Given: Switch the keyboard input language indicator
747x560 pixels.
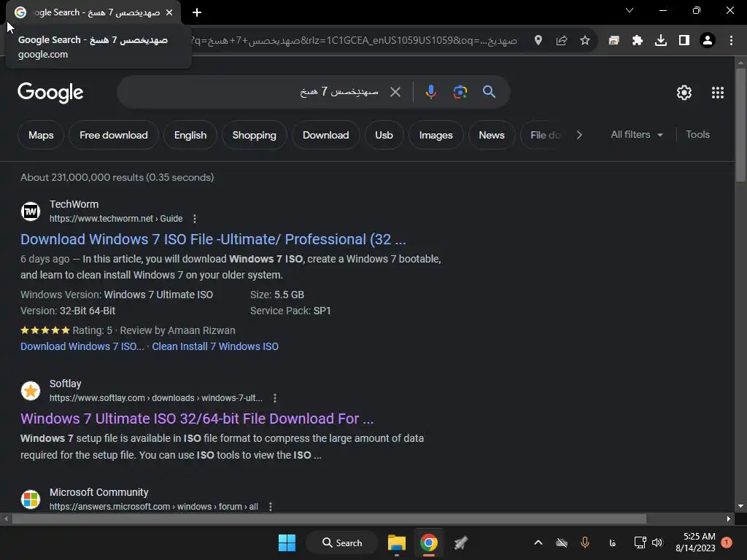Looking at the screenshot, I should click(x=613, y=542).
